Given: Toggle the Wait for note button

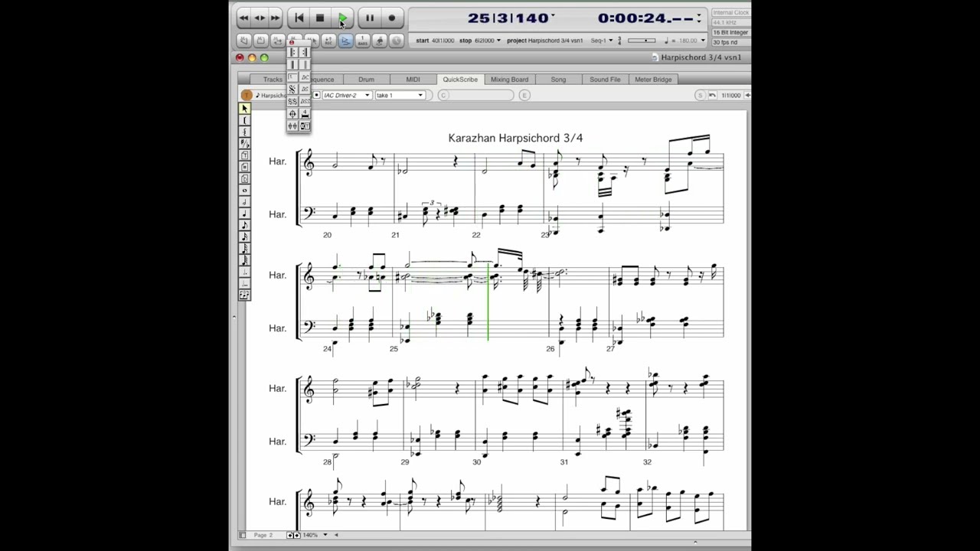Looking at the screenshot, I should [x=380, y=41].
